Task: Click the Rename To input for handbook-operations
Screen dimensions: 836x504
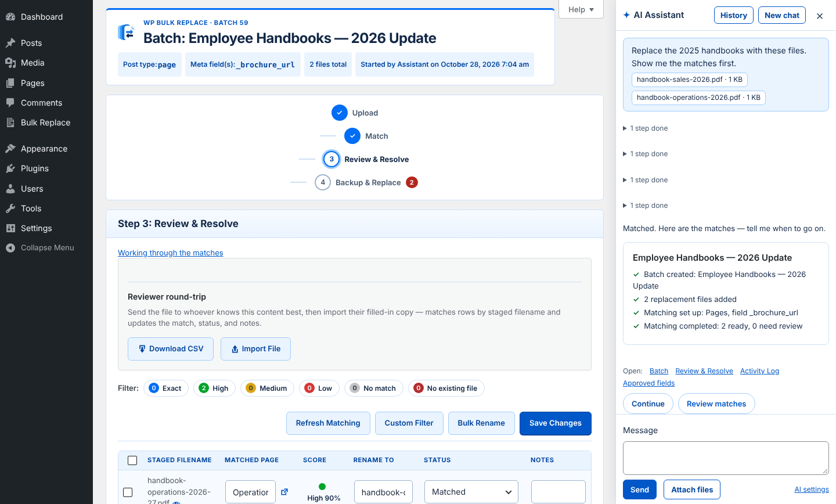Action: tap(383, 492)
